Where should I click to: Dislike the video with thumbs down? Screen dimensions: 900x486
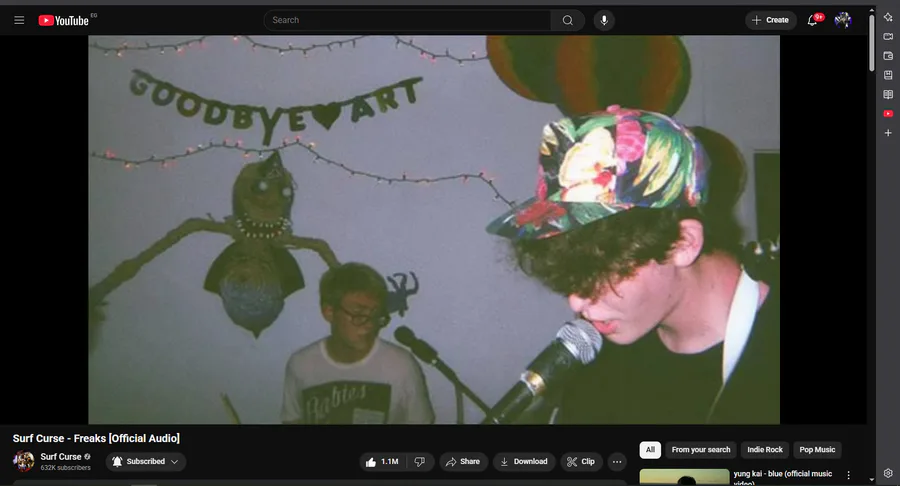click(x=420, y=461)
